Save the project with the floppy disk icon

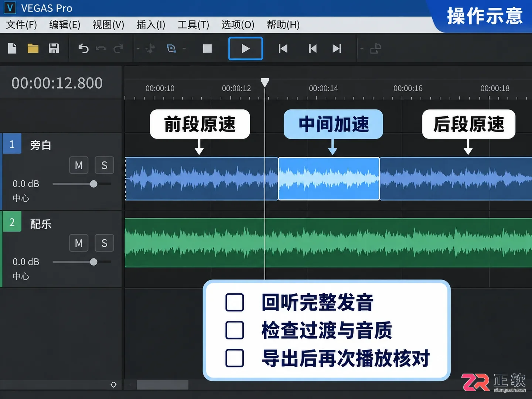click(x=54, y=48)
